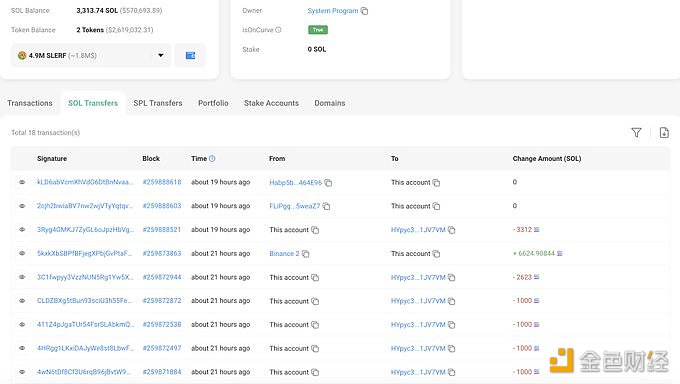Open the Binance 2 sender link
Image resolution: width=680 pixels, height=384 pixels.
click(284, 254)
